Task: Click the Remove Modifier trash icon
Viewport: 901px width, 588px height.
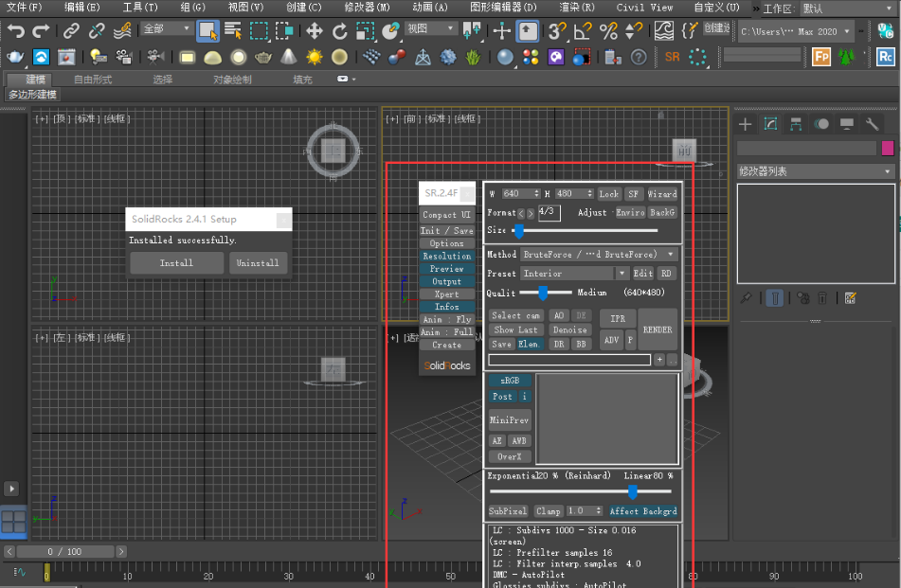Action: pyautogui.click(x=822, y=298)
